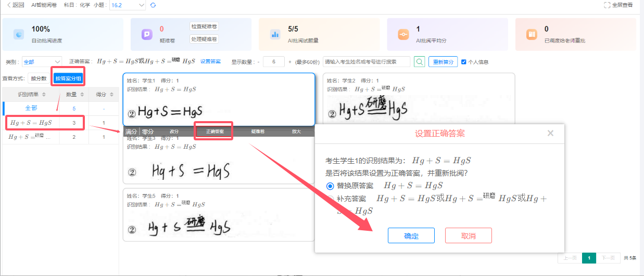Open the 小题 16.2 dropdown
The width and height of the screenshot is (644, 276).
coord(128,5)
